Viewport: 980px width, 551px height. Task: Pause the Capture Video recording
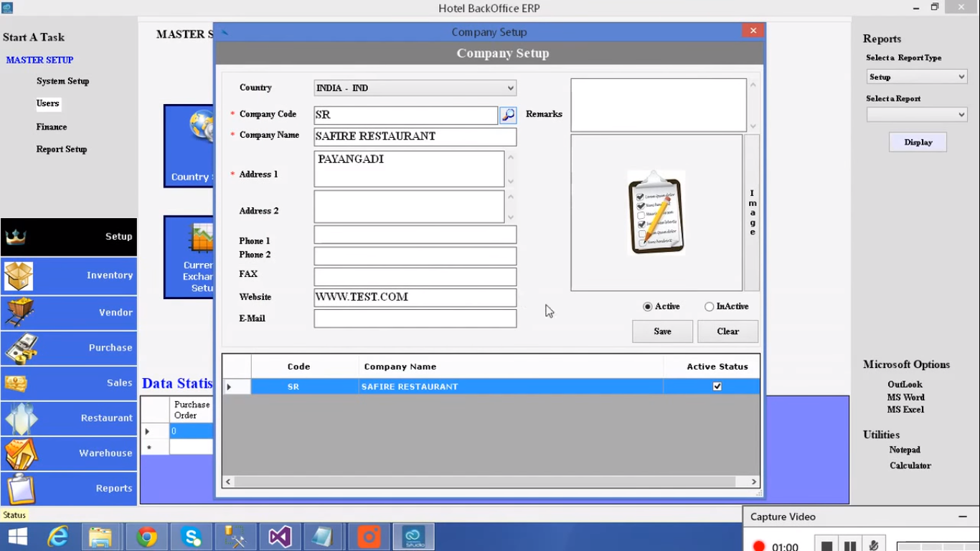coord(849,547)
